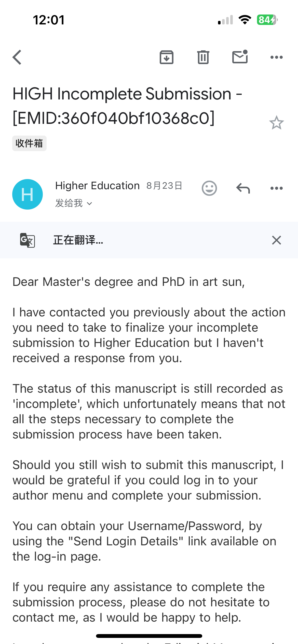Tap the email subject title

(x=127, y=106)
